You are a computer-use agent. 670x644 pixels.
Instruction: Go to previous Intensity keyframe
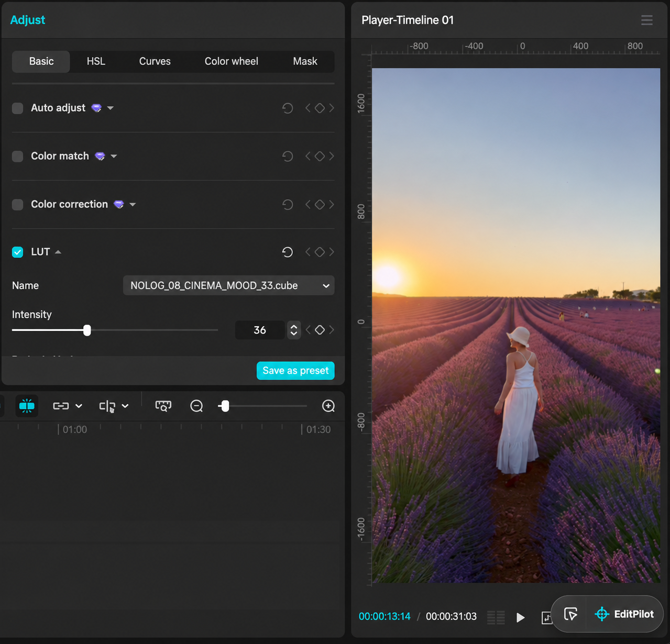click(308, 330)
